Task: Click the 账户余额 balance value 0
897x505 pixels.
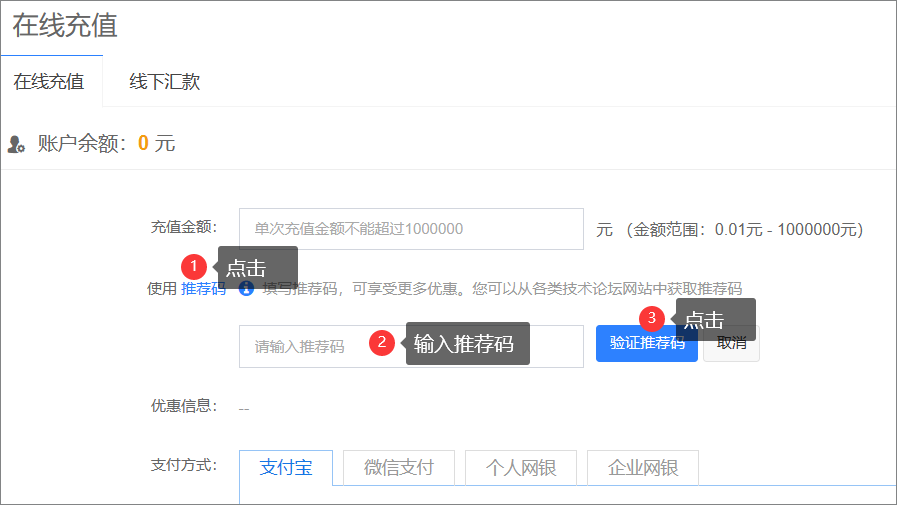Action: coord(143,143)
